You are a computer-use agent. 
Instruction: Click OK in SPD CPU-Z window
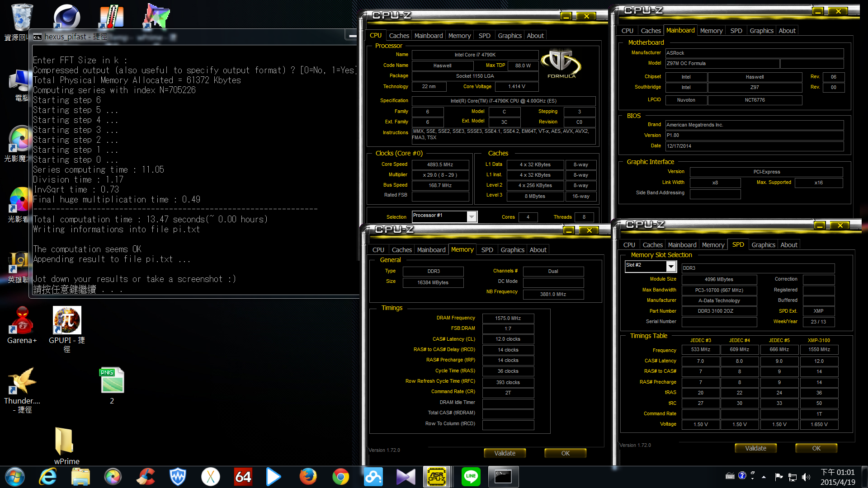tap(816, 448)
